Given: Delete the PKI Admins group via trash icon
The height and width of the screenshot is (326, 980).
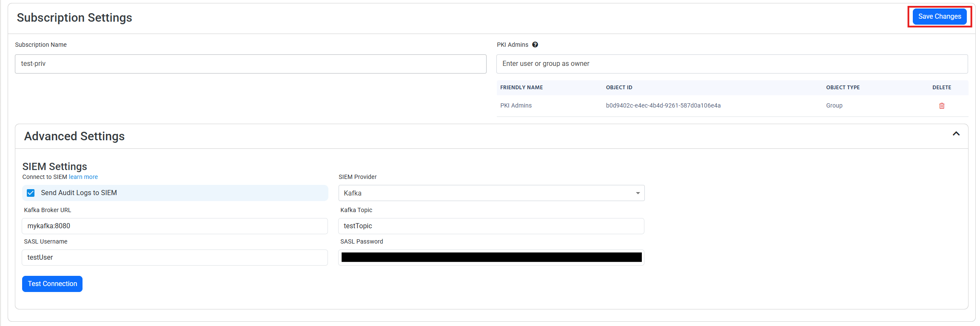Looking at the screenshot, I should click(x=942, y=105).
